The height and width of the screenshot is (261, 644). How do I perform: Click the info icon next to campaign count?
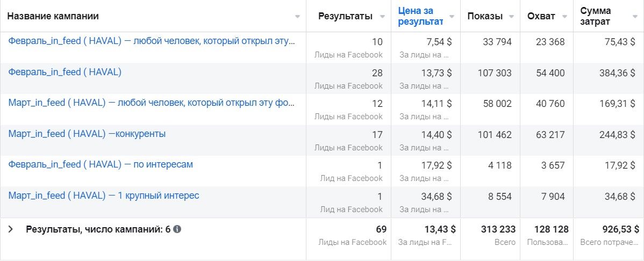(x=177, y=229)
